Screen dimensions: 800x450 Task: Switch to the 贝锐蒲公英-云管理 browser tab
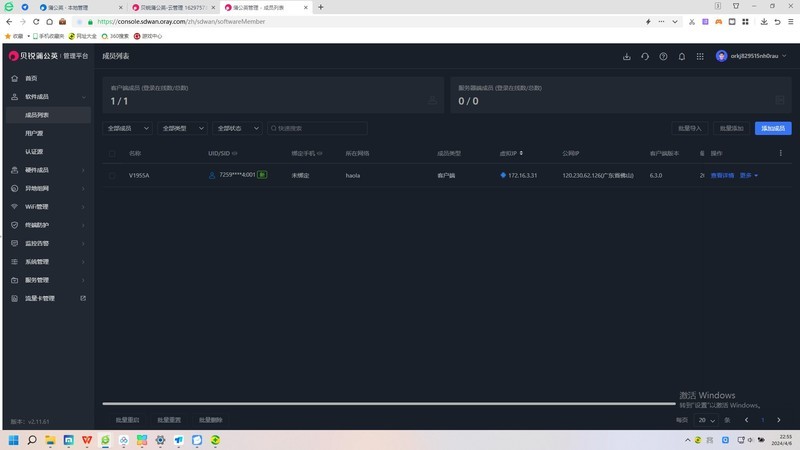tap(173, 8)
